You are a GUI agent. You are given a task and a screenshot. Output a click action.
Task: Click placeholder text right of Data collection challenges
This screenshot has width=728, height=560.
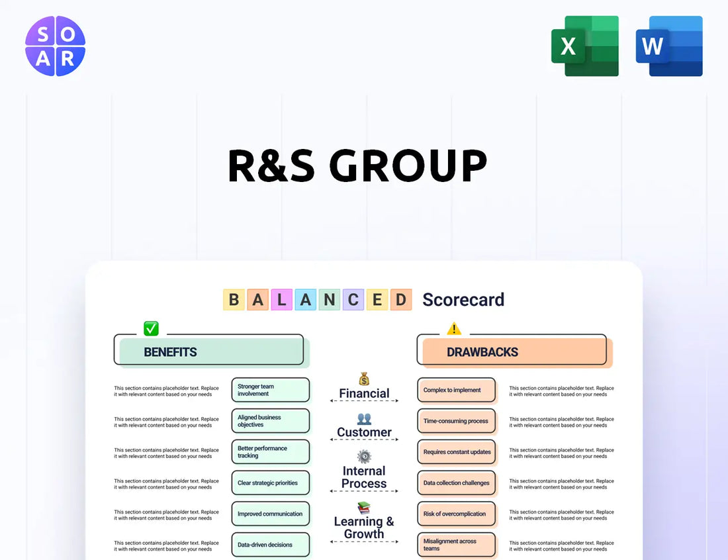coord(561,484)
